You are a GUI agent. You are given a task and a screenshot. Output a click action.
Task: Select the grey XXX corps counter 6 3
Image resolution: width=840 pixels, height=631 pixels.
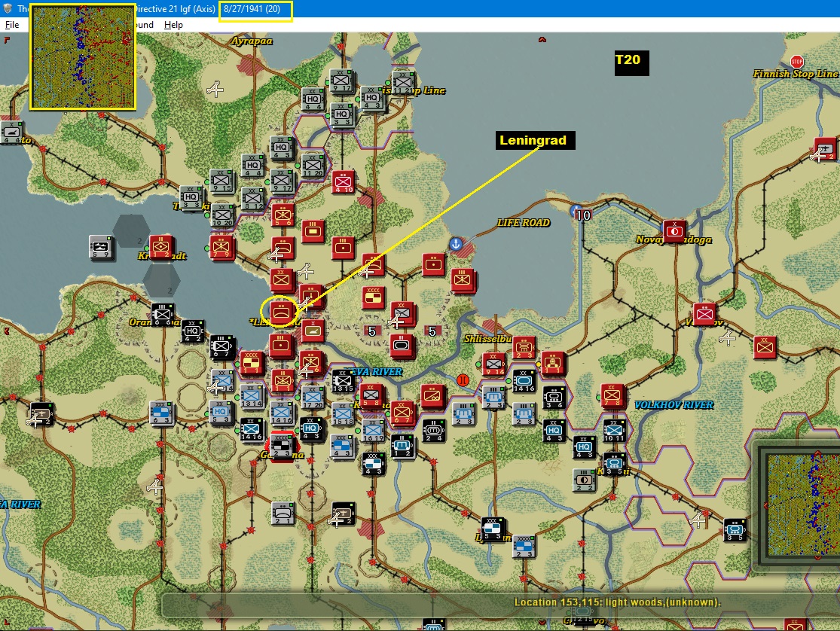click(x=160, y=413)
